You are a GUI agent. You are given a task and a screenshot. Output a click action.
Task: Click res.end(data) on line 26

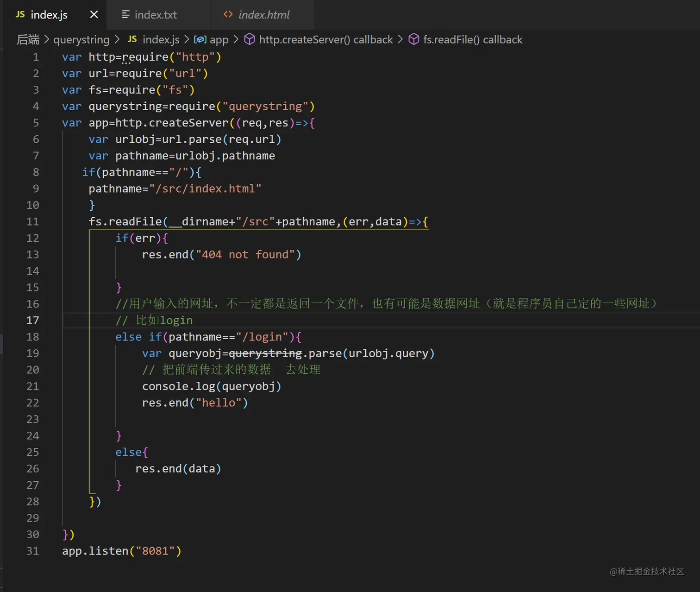[x=178, y=469]
